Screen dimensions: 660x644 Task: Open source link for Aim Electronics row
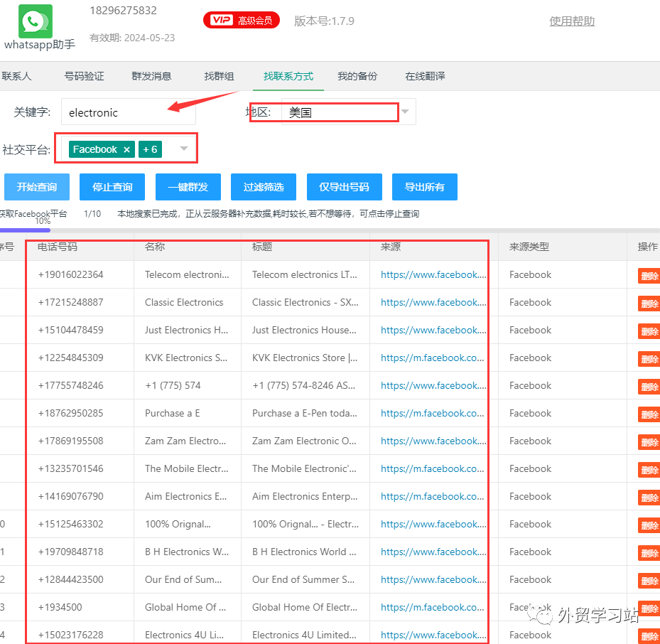432,497
